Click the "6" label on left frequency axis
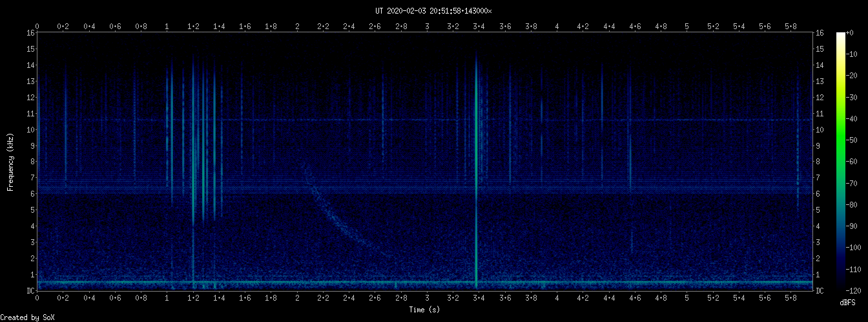Screen dimensions: 868x322 click(32, 194)
